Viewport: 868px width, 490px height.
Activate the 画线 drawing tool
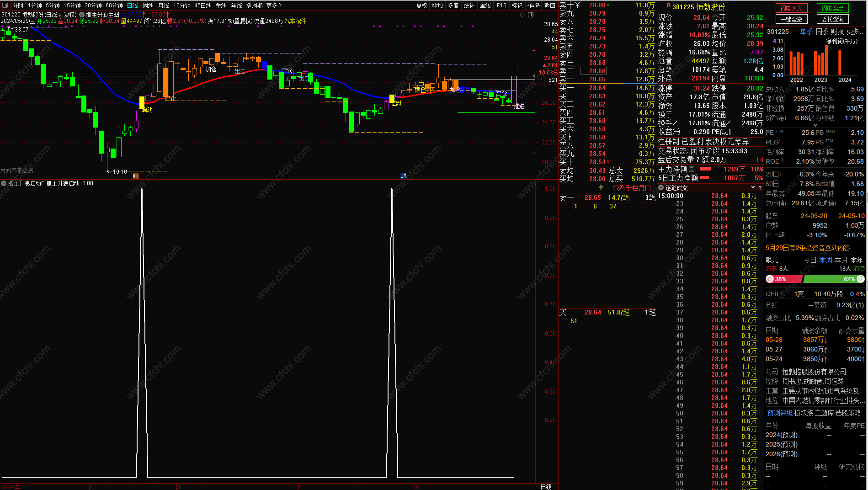pyautogui.click(x=485, y=5)
